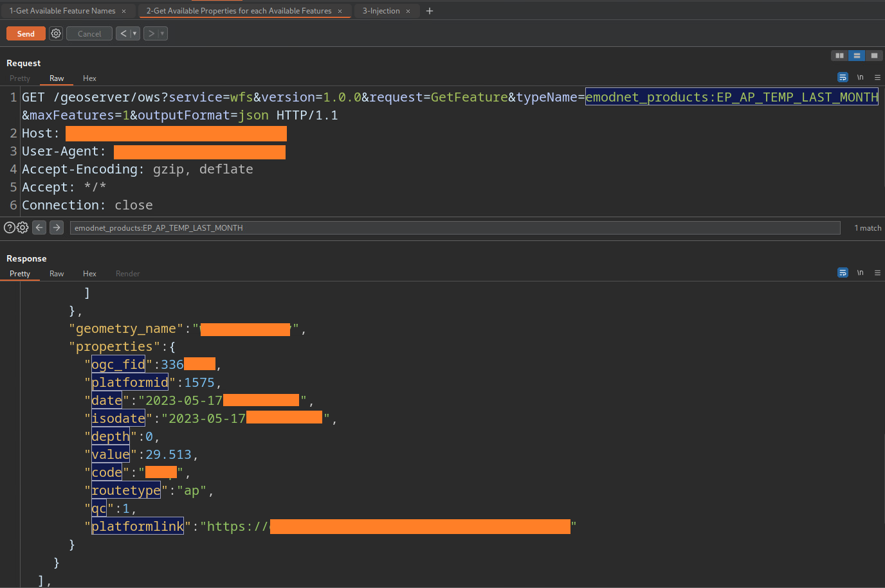This screenshot has width=885, height=588.
Task: Open search help question mark icon
Action: tap(10, 227)
